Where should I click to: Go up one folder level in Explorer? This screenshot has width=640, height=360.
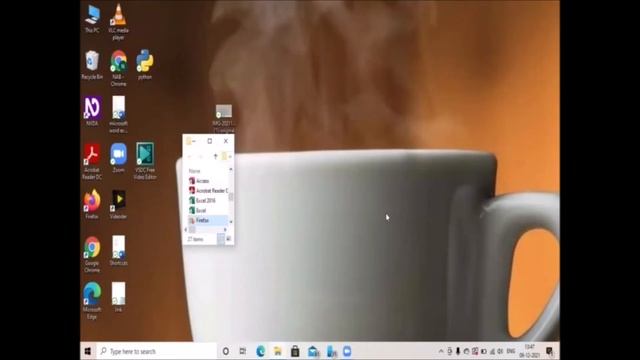216,156
